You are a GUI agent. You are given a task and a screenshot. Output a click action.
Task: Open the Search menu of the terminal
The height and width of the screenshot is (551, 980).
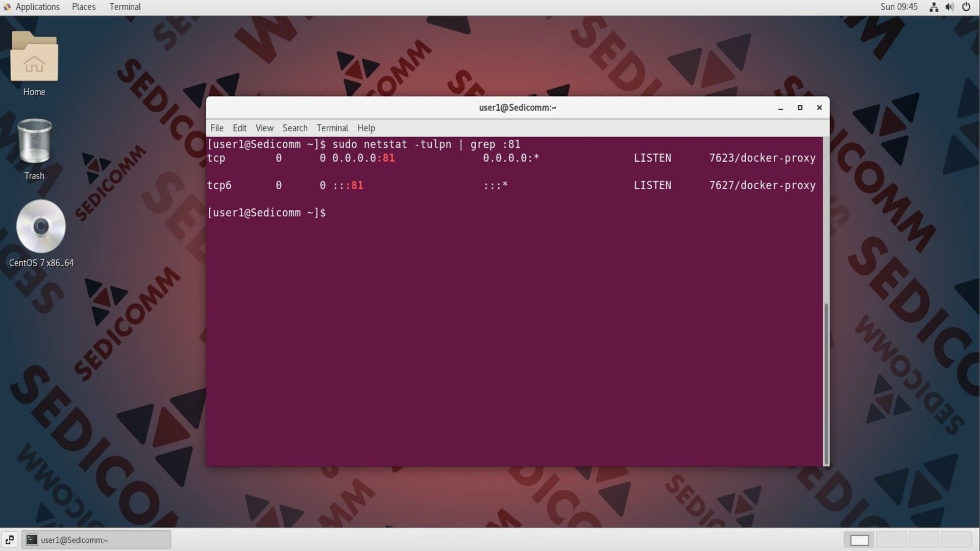(295, 128)
